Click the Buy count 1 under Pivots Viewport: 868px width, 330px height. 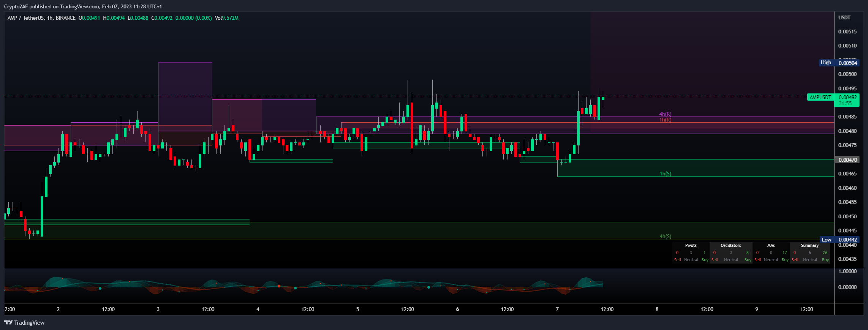click(x=704, y=253)
